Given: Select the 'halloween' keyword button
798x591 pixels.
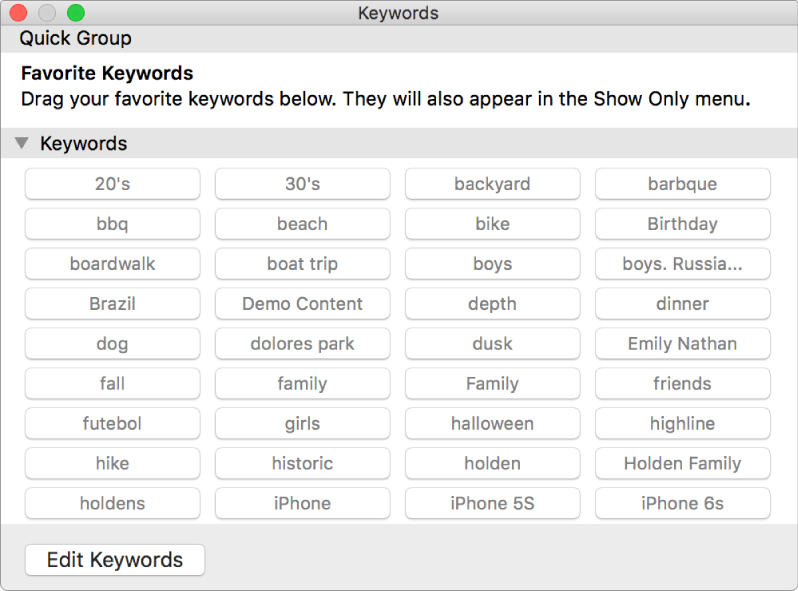Looking at the screenshot, I should click(x=492, y=424).
